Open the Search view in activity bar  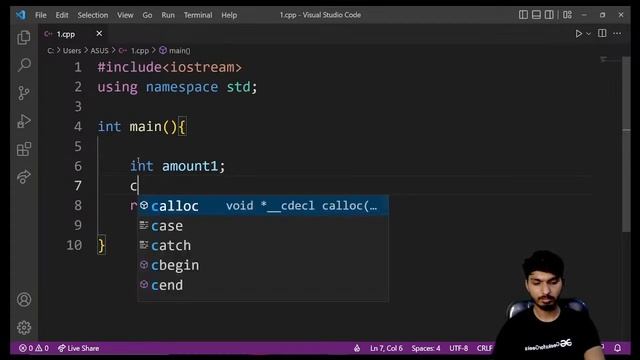pyautogui.click(x=24, y=65)
